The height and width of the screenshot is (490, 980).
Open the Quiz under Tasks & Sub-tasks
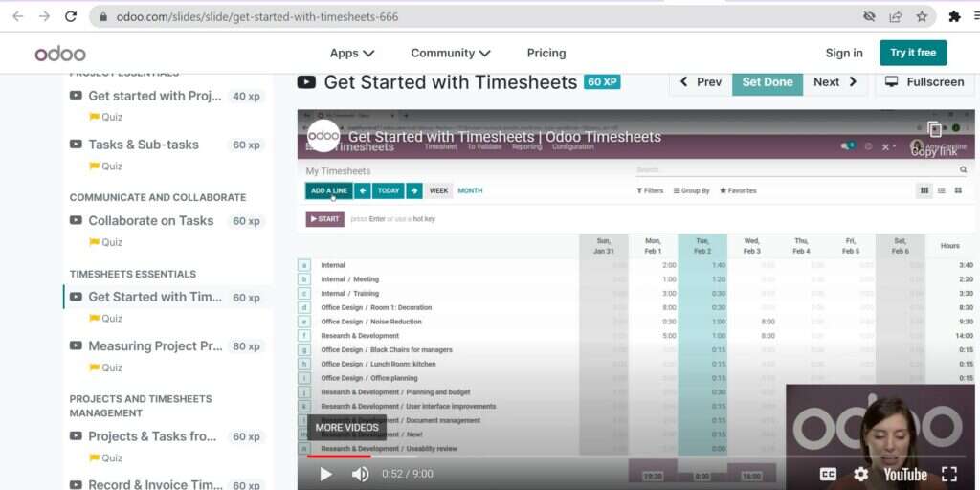pos(105,166)
